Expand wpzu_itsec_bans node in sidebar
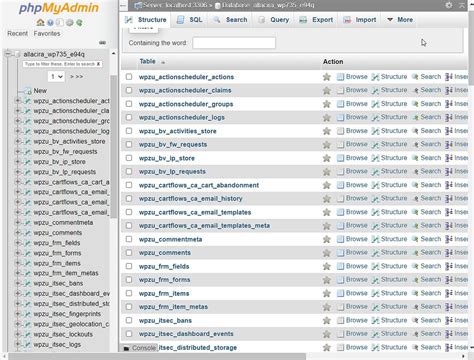 pyautogui.click(x=18, y=283)
